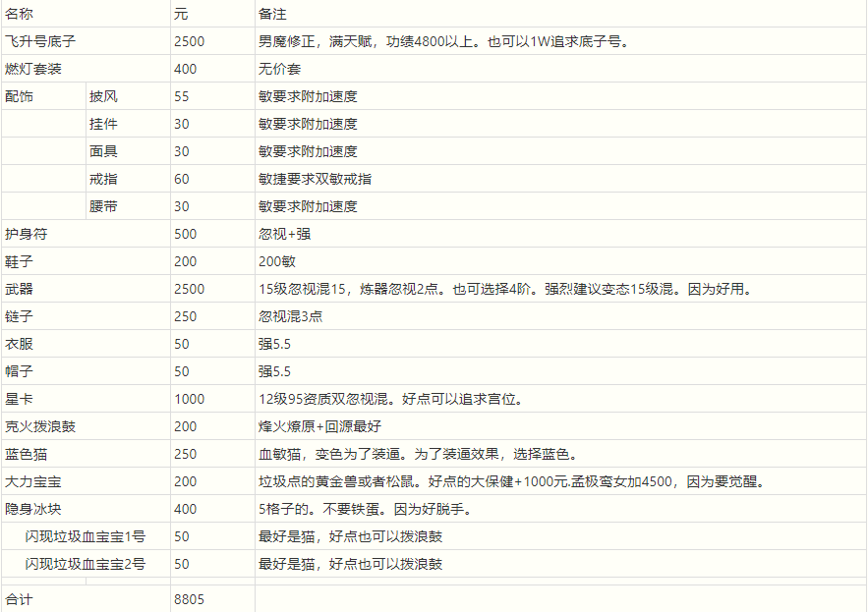
Task: Click the 备注 remarks column header
Action: (271, 15)
